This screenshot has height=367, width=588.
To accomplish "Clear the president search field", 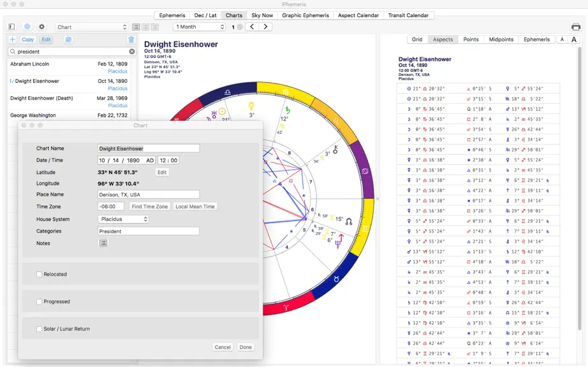I will click(x=132, y=52).
